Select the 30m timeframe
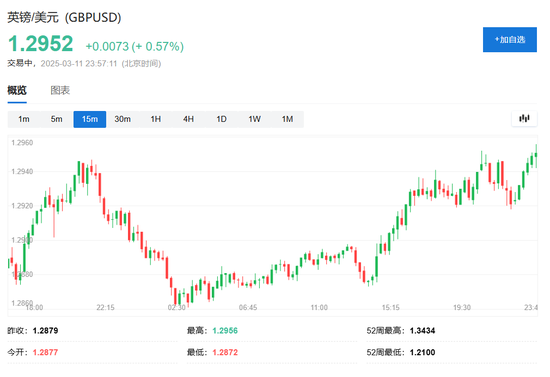This screenshot has width=550, height=377. (x=122, y=119)
